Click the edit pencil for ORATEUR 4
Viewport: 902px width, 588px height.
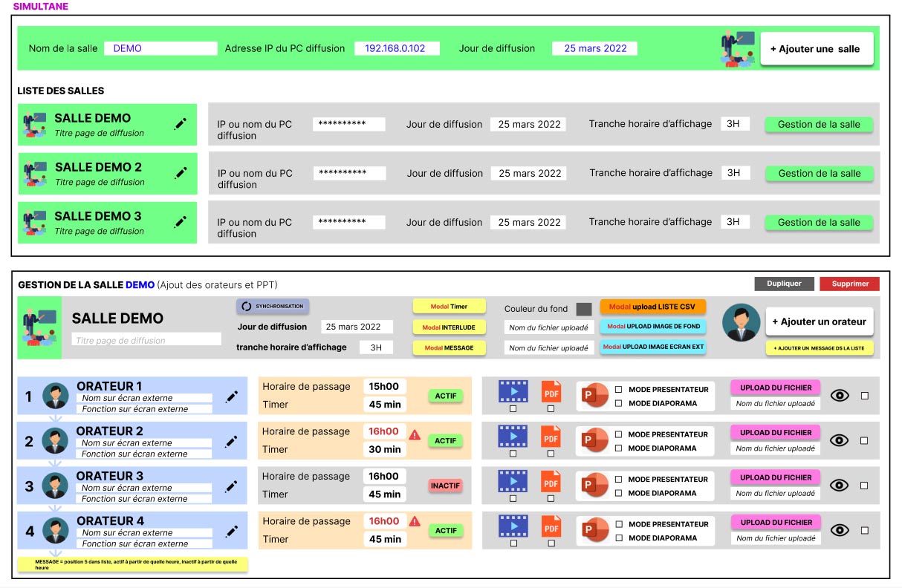(x=232, y=532)
